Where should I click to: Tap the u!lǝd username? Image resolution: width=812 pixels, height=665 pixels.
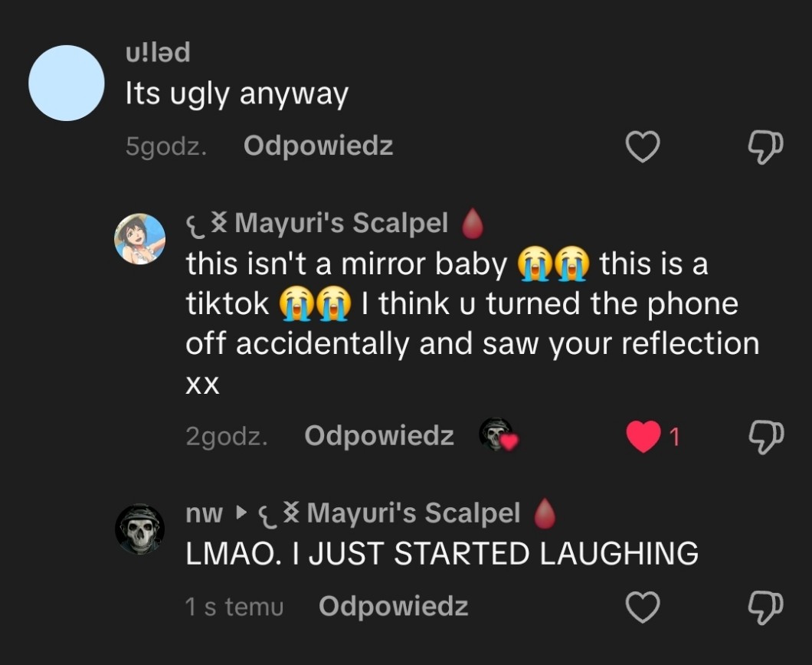tap(157, 53)
